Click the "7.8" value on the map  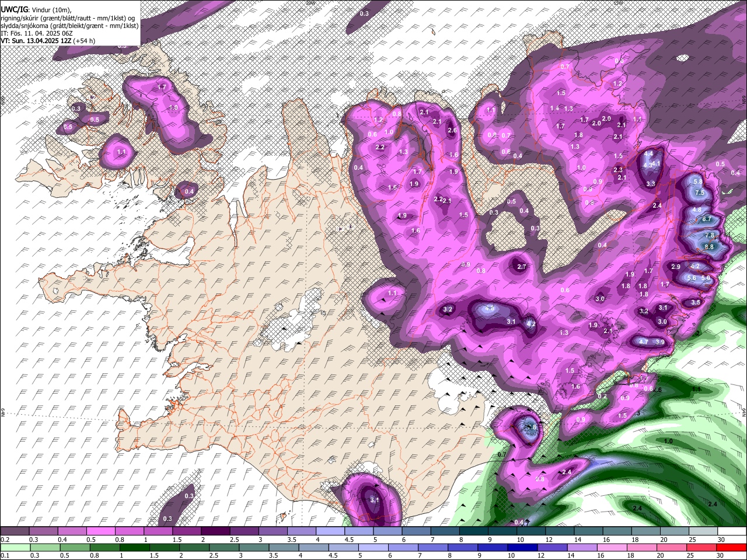[x=710, y=235]
